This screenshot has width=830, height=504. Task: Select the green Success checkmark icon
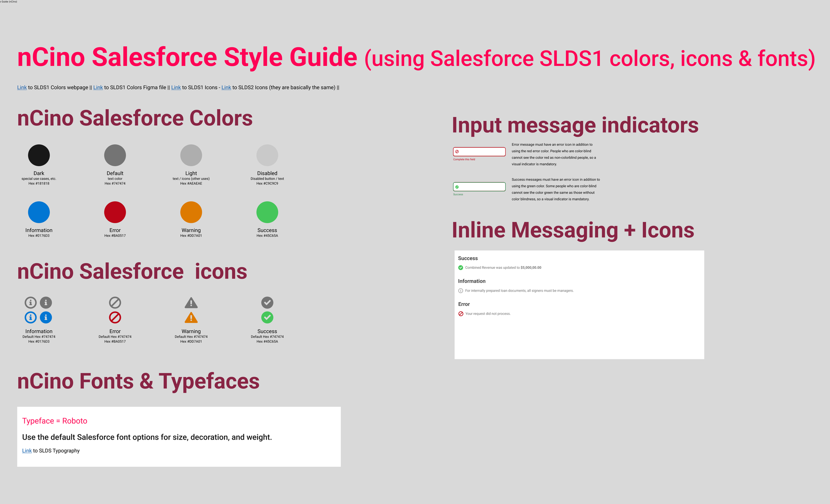click(267, 317)
